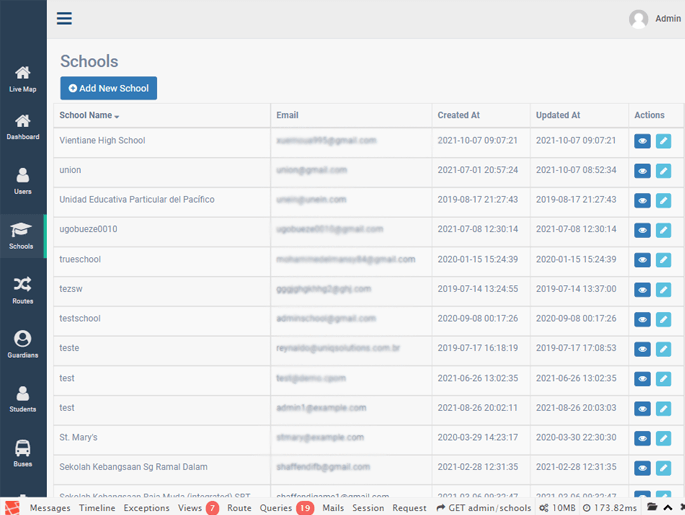Open debugbar Session tab
Screen dimensions: 685x515
coord(368,508)
